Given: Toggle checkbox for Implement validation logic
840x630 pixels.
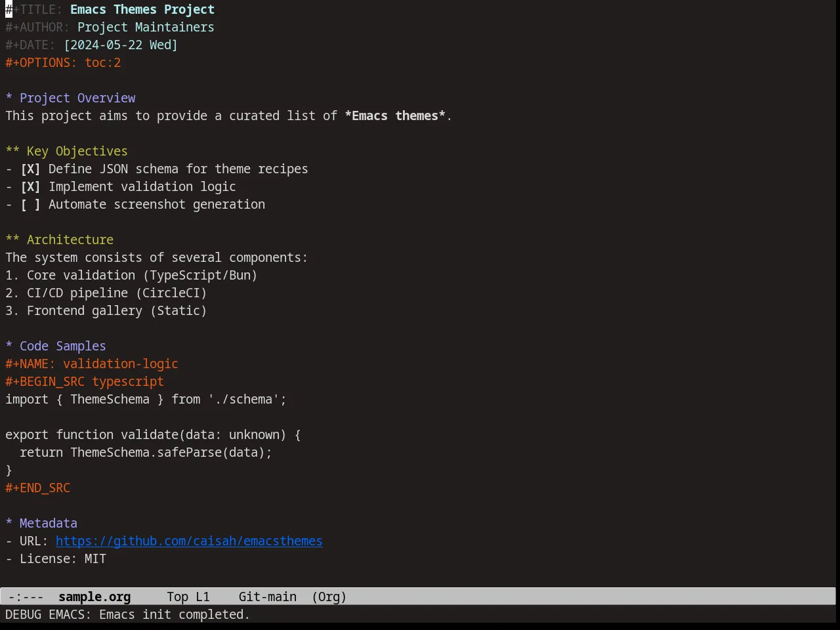Looking at the screenshot, I should coord(30,187).
